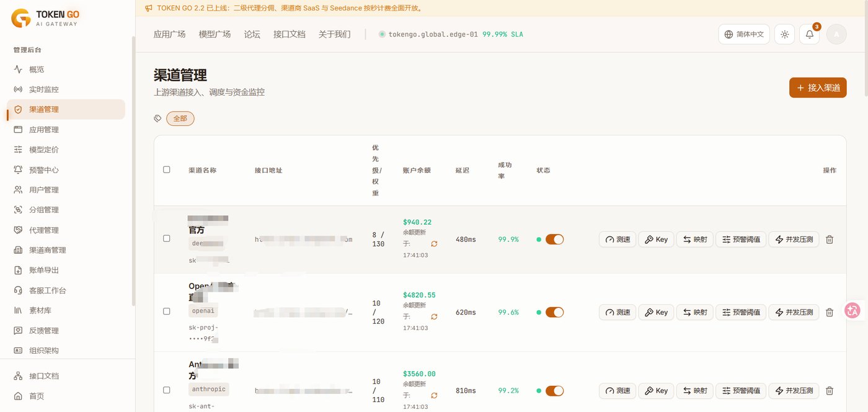Click 测速 in the anthropic row
868x412 pixels.
618,391
